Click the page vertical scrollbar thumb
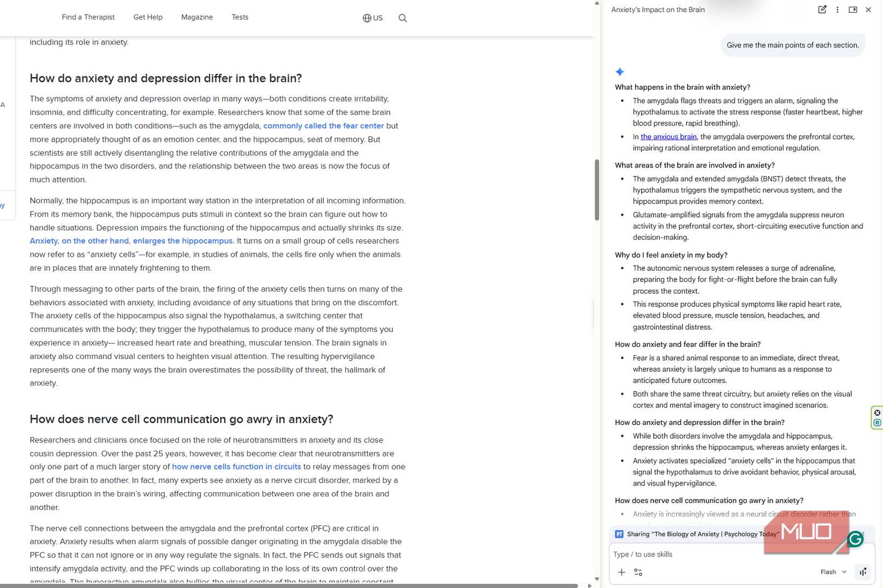The width and height of the screenshot is (883, 588). [597, 189]
